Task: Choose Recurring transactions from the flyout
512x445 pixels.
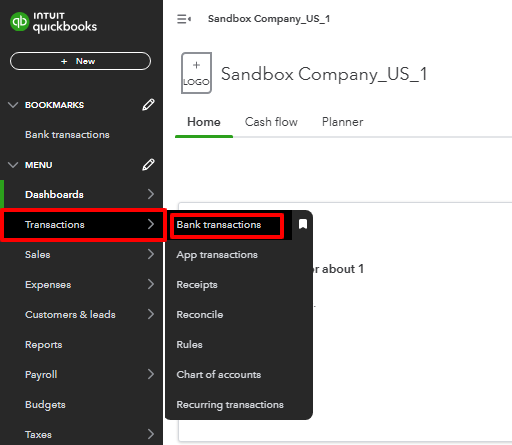Action: point(230,405)
